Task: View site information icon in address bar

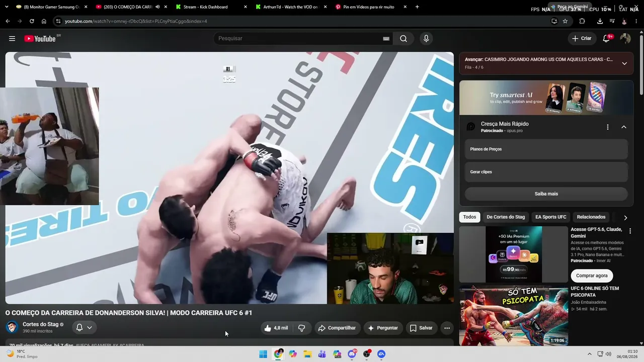Action: (58, 21)
